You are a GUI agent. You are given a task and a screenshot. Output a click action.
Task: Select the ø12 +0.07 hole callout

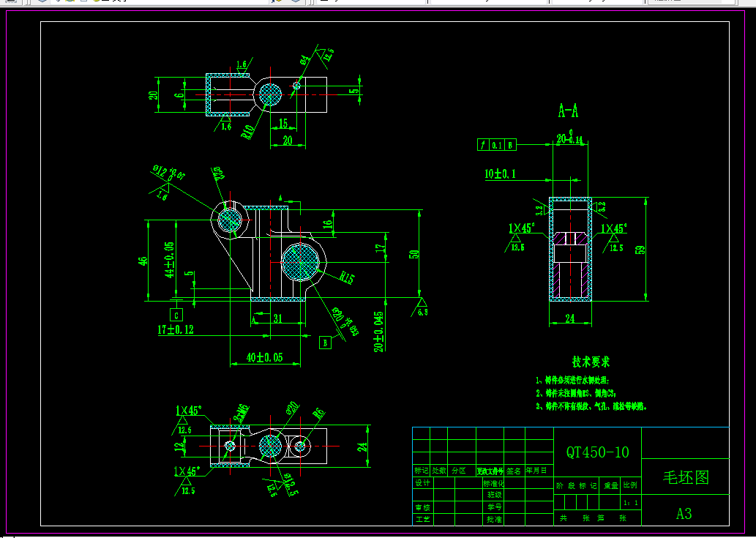pos(169,172)
